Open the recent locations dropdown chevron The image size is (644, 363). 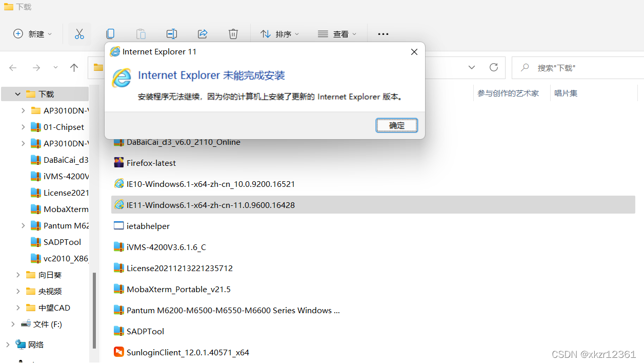click(55, 67)
